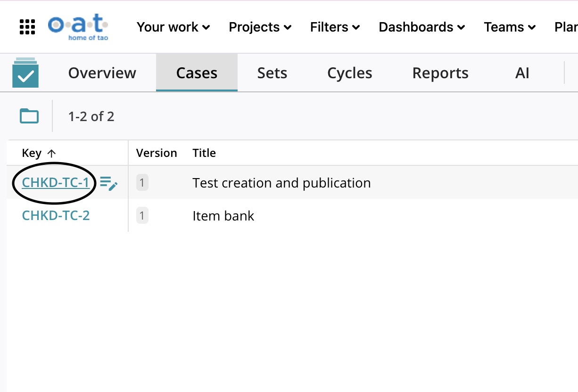Click the sort arrow next to Key
This screenshot has width=578, height=392.
(x=52, y=153)
